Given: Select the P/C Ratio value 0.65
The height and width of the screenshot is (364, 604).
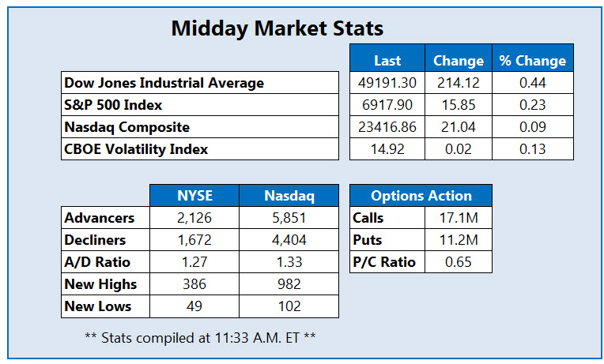Looking at the screenshot, I should tap(454, 262).
